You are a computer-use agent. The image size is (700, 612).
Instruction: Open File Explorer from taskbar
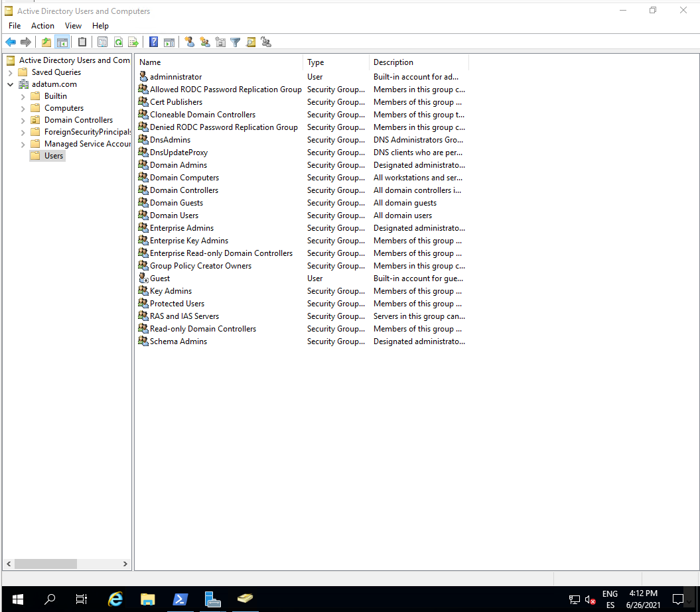(x=148, y=599)
